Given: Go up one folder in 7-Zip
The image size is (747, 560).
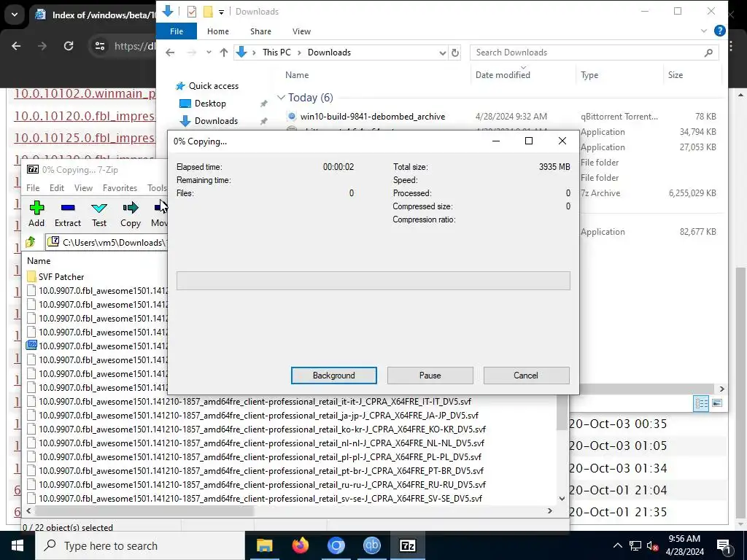Looking at the screenshot, I should click(x=31, y=242).
